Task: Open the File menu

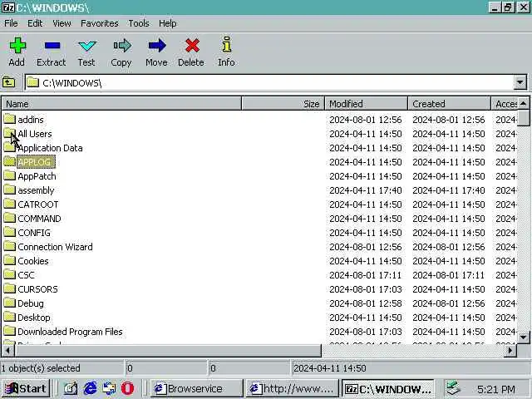Action: pos(11,23)
